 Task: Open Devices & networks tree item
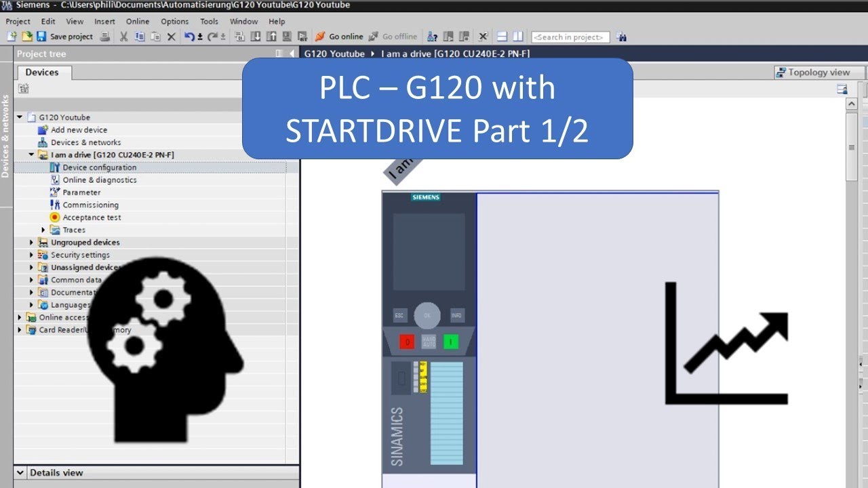point(79,142)
